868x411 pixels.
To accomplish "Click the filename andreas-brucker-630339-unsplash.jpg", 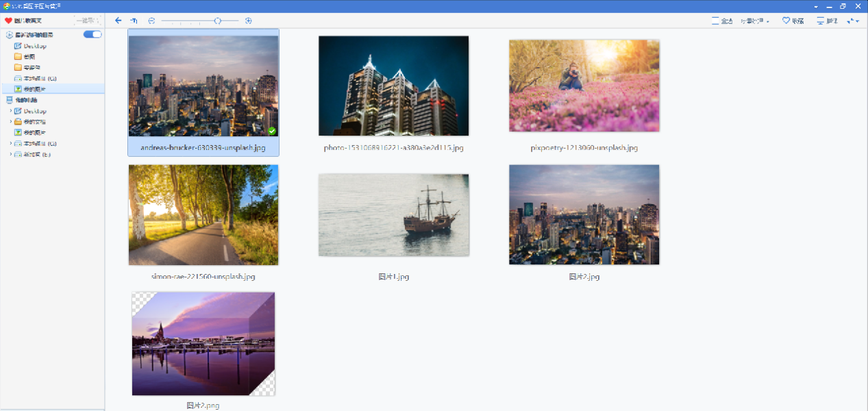I will tap(203, 147).
